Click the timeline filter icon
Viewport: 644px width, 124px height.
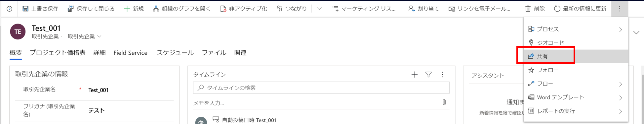pyautogui.click(x=428, y=75)
